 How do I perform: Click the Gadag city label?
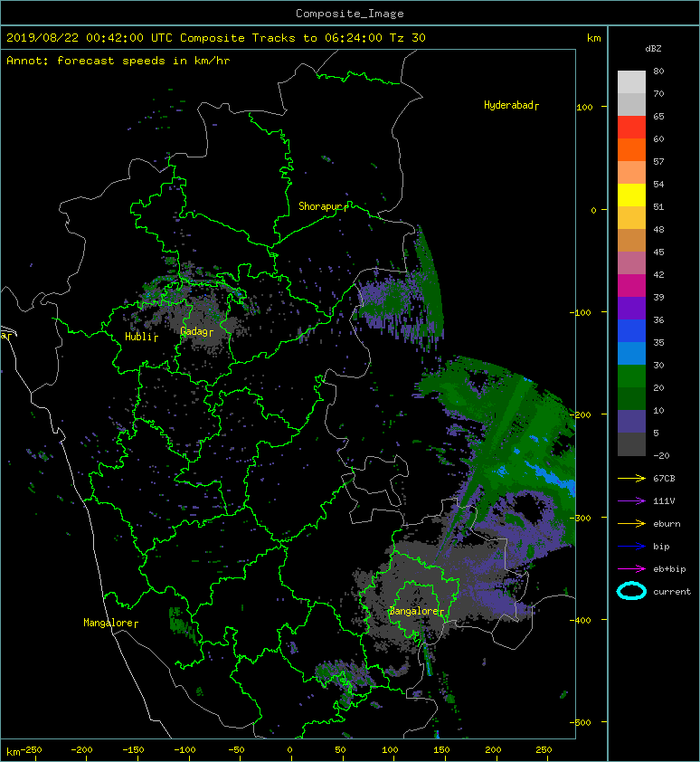point(196,332)
